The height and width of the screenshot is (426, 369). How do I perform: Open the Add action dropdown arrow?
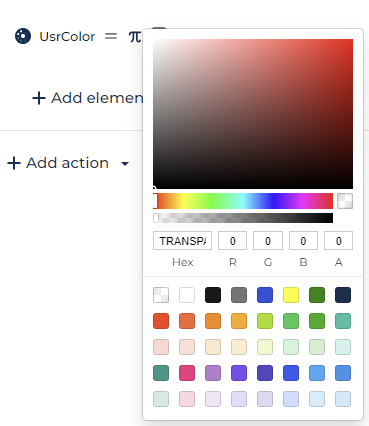click(125, 164)
